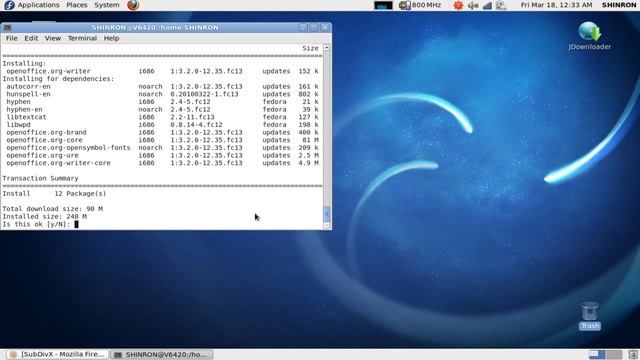This screenshot has height=360, width=640.
Task: Open the terminal Help menu
Action: [x=111, y=38]
